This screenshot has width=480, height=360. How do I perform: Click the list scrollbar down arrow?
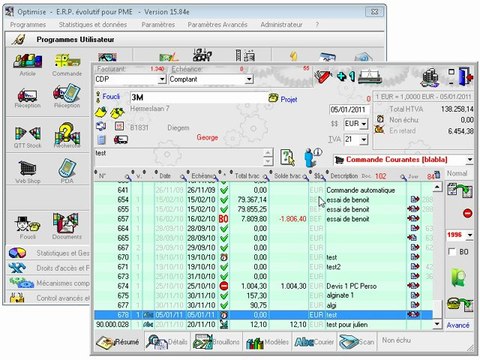coord(437,324)
